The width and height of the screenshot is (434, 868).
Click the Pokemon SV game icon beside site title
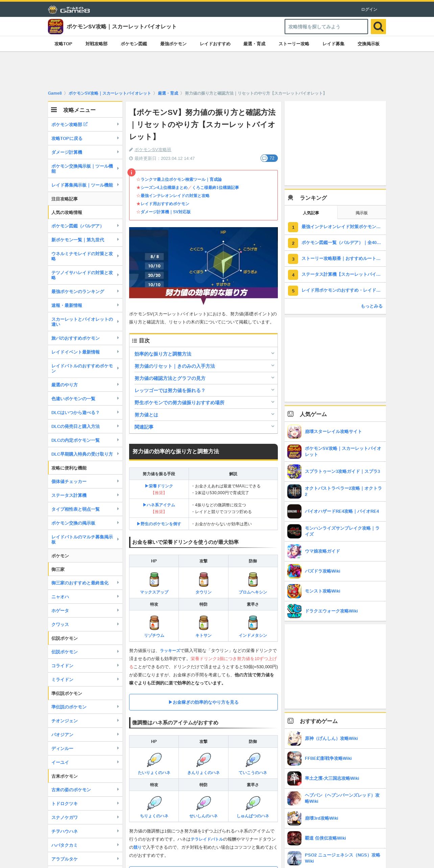(x=55, y=26)
